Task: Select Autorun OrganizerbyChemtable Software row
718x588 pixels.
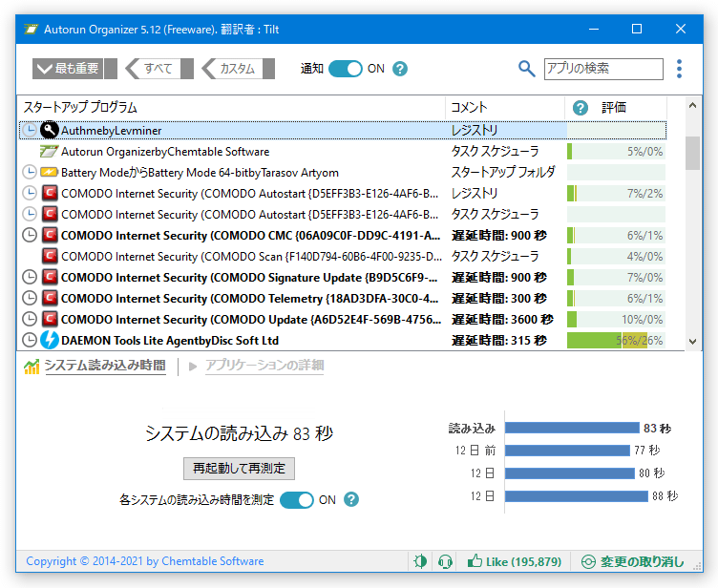Action: 343,152
